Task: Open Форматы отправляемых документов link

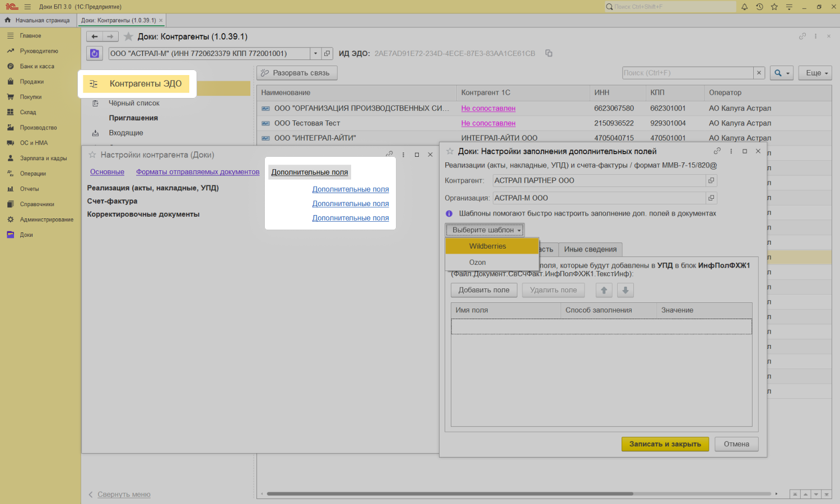Action: [198, 172]
